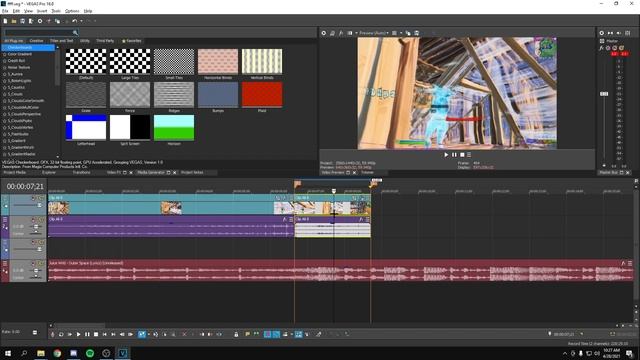
Task: Play from the video preview window
Action: point(446,155)
